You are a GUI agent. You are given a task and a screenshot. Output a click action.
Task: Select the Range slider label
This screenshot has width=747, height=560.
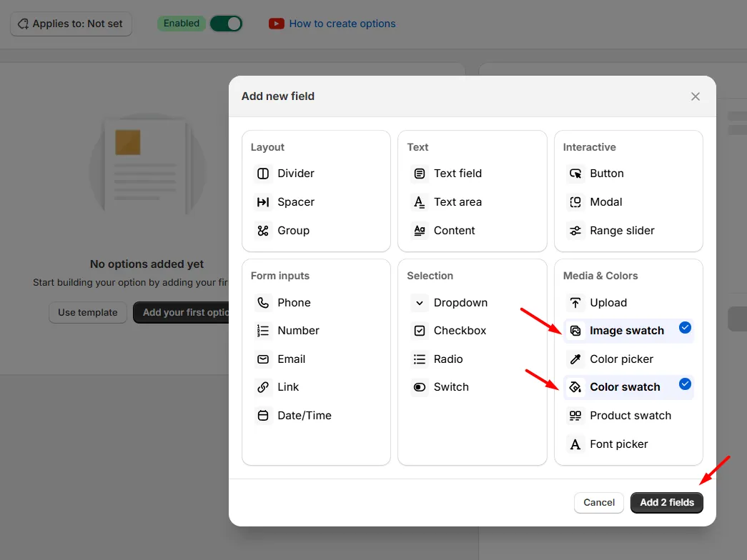[622, 231]
